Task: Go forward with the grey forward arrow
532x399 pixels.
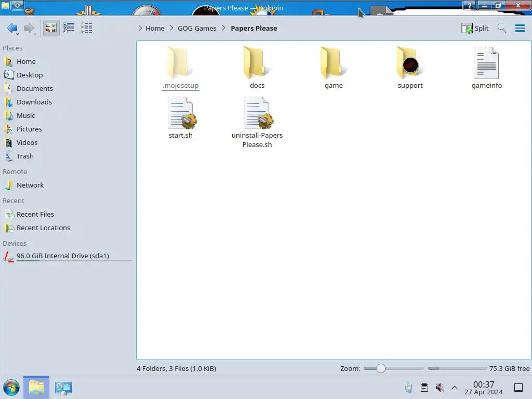Action: pos(30,28)
